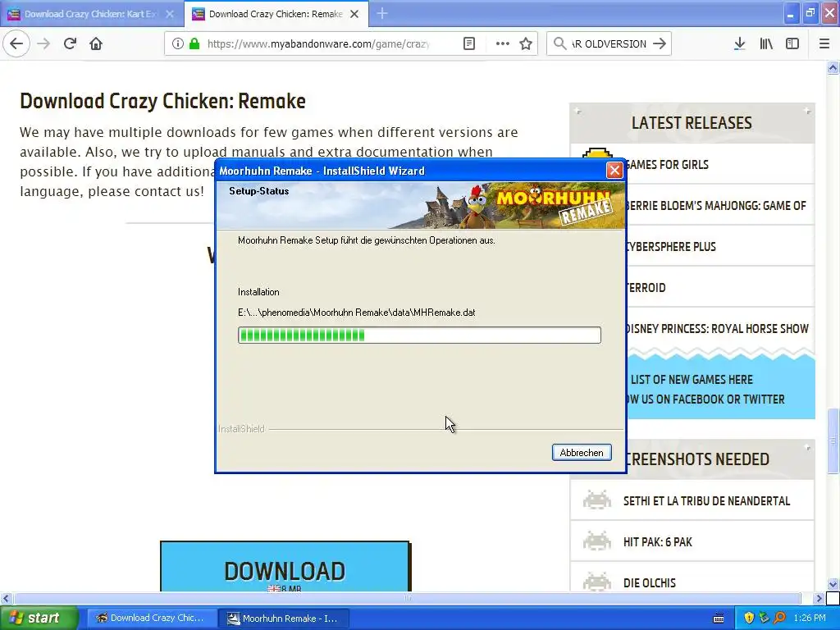
Task: Open the downloads arrow in toolbar
Action: pyautogui.click(x=739, y=43)
